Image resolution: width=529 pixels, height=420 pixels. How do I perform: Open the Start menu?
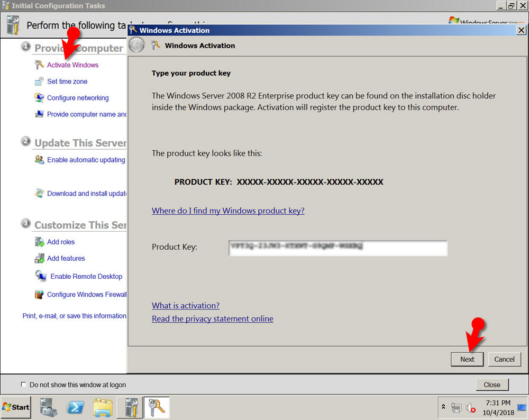click(15, 407)
